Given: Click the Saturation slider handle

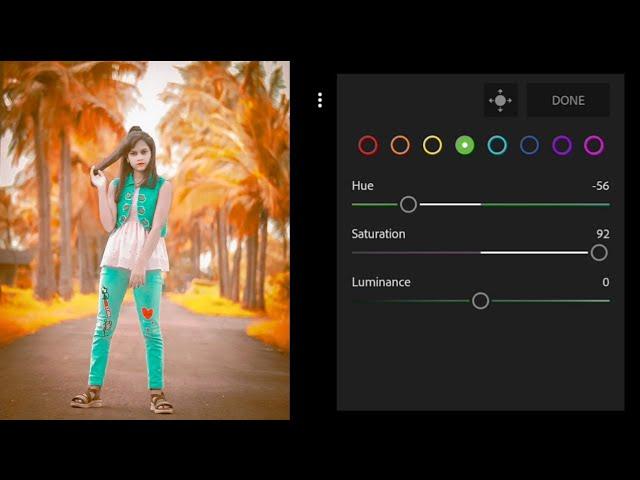Looking at the screenshot, I should (x=599, y=252).
